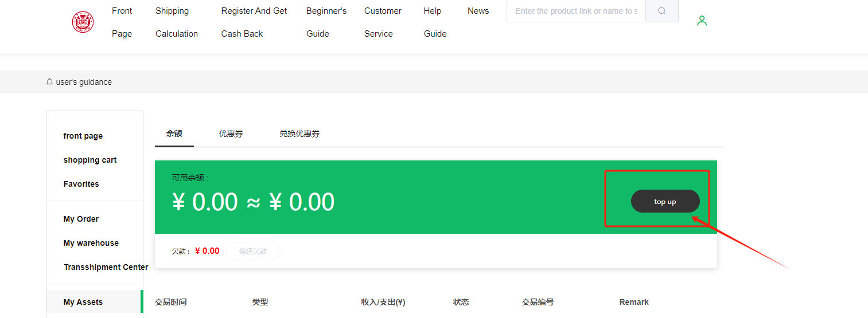The width and height of the screenshot is (868, 318).
Task: Select Transshipment Center in sidebar
Action: tap(106, 267)
